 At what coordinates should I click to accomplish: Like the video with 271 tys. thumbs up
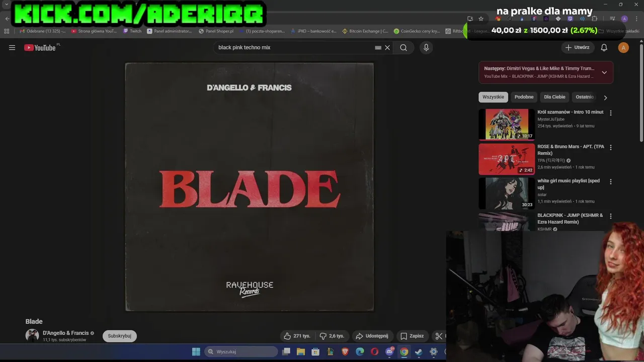coord(297,336)
